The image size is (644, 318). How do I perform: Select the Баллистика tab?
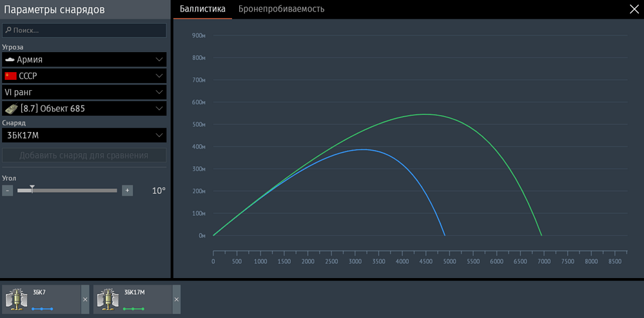coord(202,9)
